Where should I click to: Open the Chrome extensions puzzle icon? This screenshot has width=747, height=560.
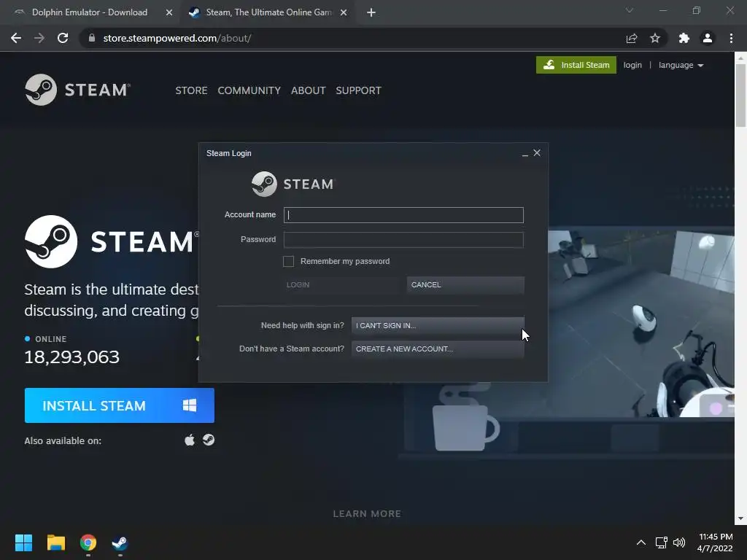click(684, 38)
